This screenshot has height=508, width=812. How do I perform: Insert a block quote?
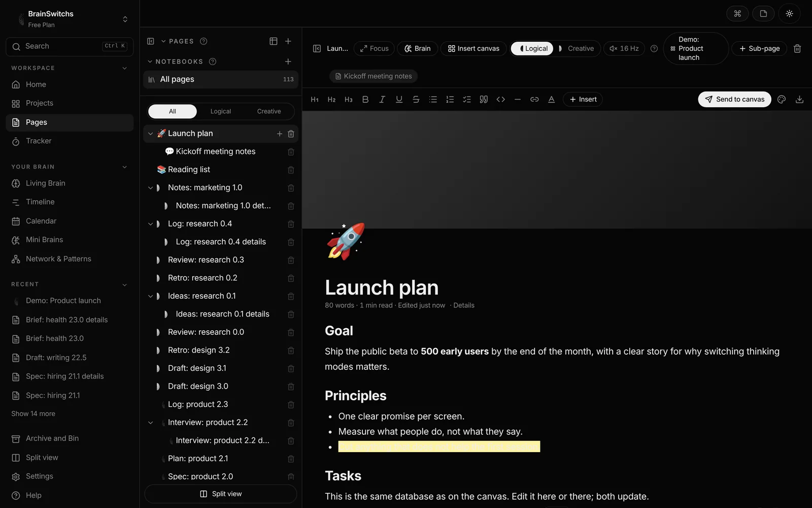[484, 100]
